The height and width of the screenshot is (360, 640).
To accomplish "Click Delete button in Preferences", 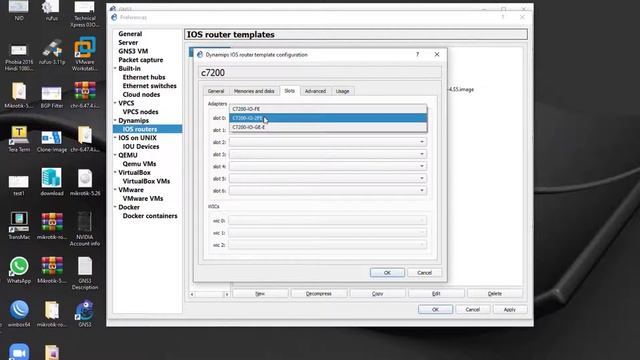I will (x=495, y=293).
